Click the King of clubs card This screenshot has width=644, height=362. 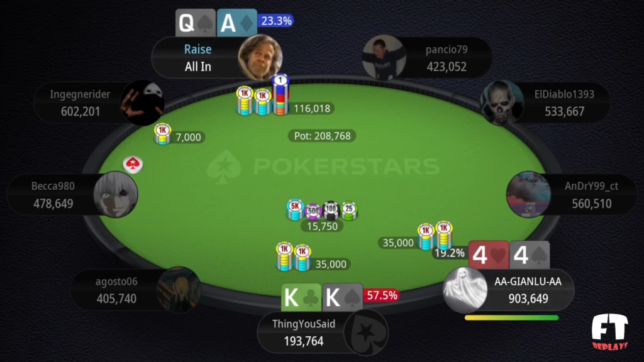coord(301,297)
